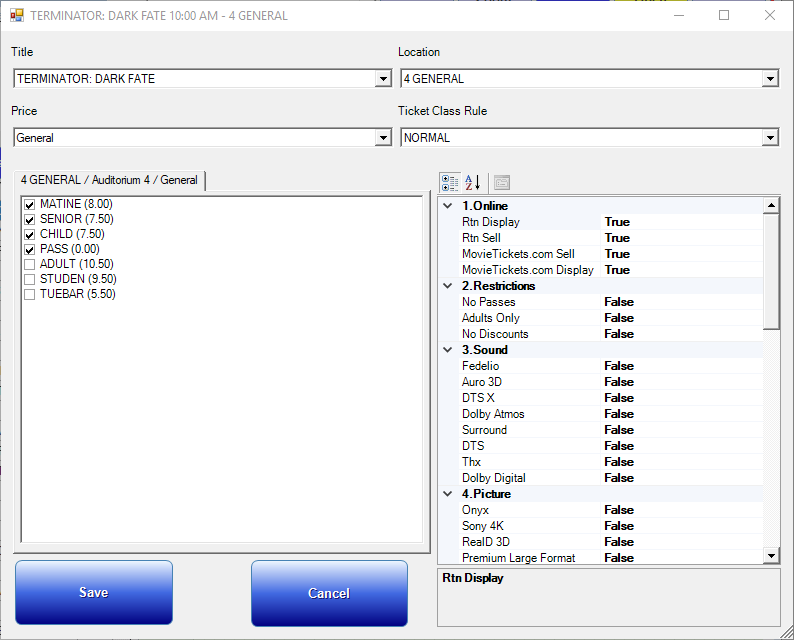The image size is (794, 640).
Task: Open the Location dropdown arrow
Action: [770, 79]
